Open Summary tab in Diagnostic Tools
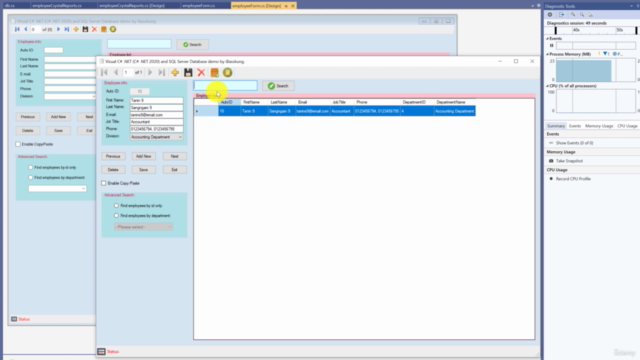 click(x=556, y=126)
